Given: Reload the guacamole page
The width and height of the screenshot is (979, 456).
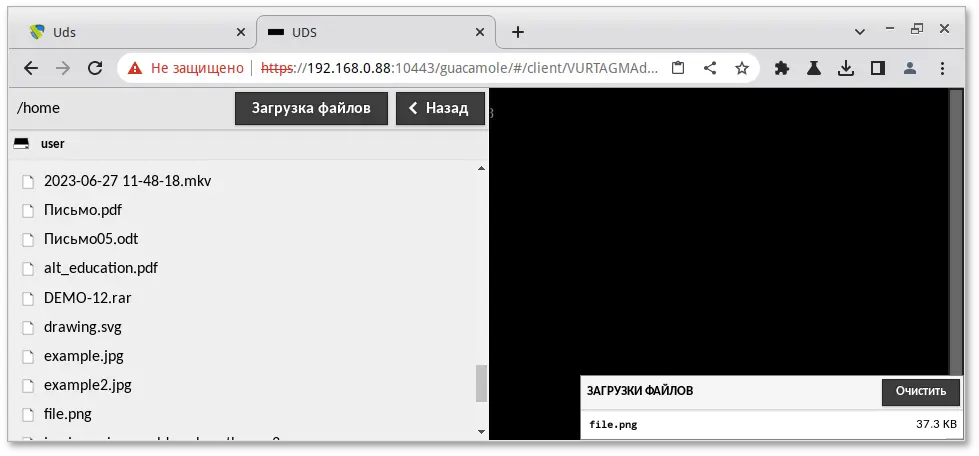Looking at the screenshot, I should (95, 68).
